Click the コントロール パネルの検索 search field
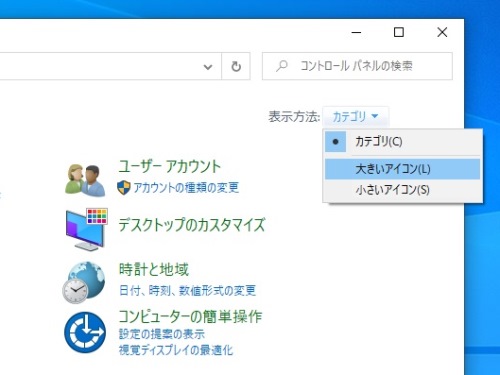Viewport: 500px width, 375px height. pos(357,66)
